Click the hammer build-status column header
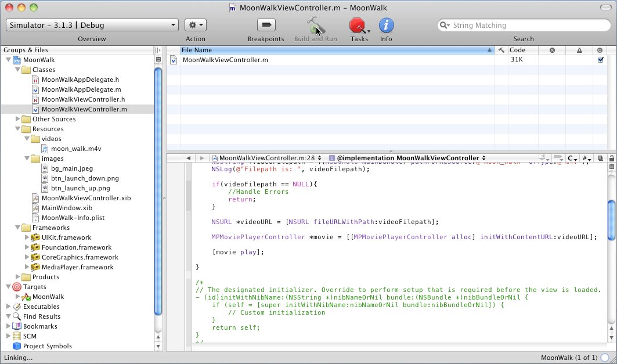This screenshot has height=364, width=617. (501, 50)
